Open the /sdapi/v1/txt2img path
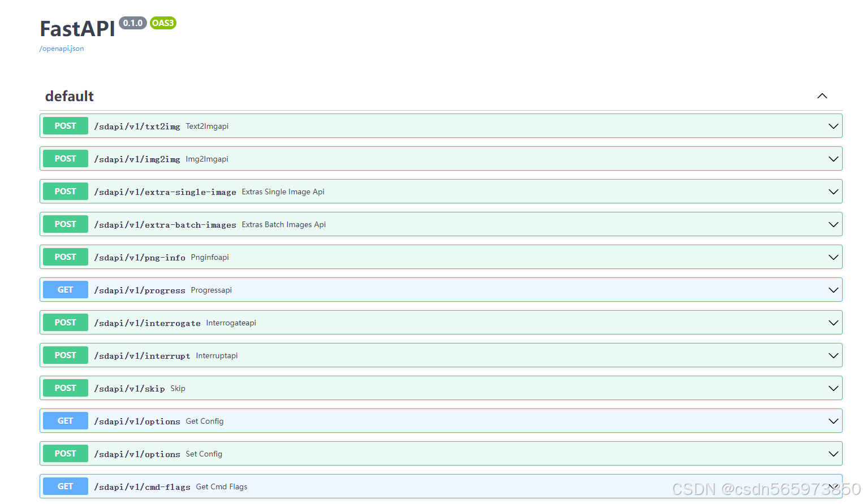The width and height of the screenshot is (863, 504). pyautogui.click(x=137, y=127)
